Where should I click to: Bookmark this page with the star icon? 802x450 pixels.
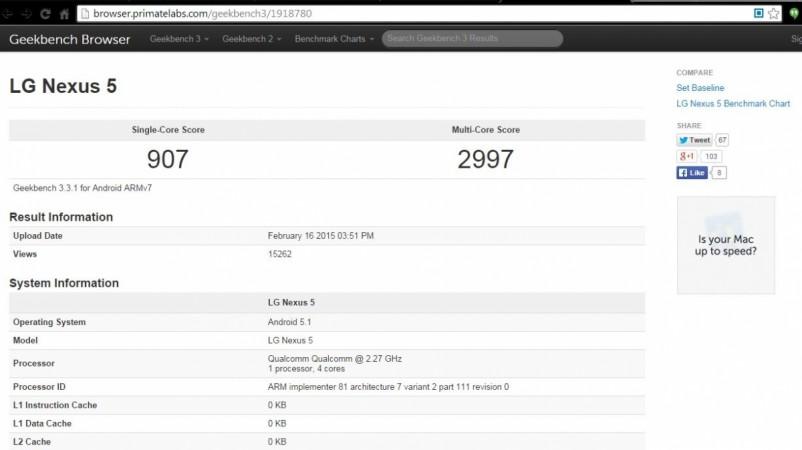[774, 14]
